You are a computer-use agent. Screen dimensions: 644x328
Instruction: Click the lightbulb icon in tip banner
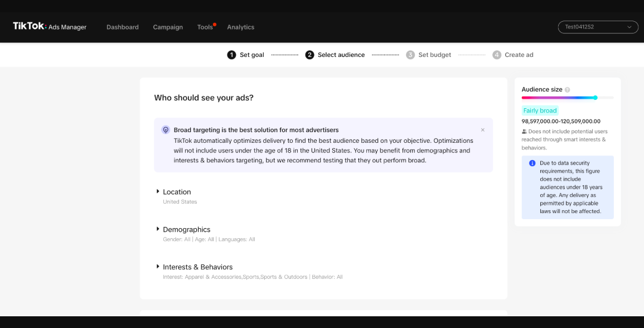(166, 130)
